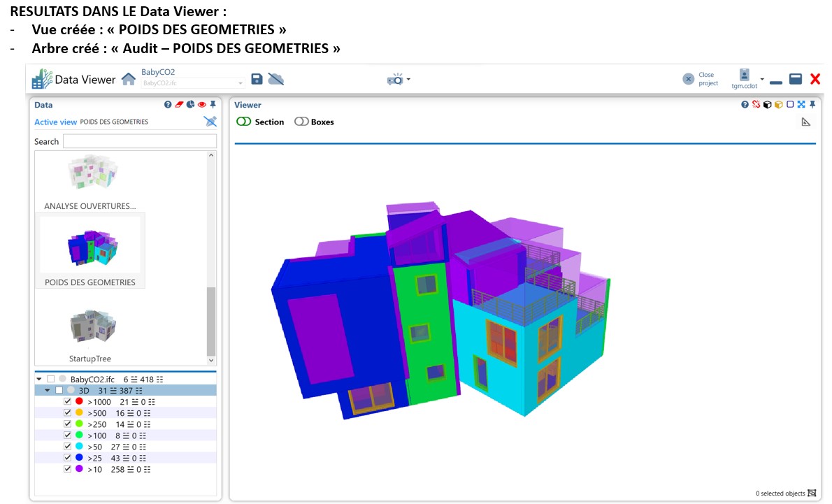Click the crossed-out cloud sync icon
This screenshot has height=504, width=832.
[276, 79]
